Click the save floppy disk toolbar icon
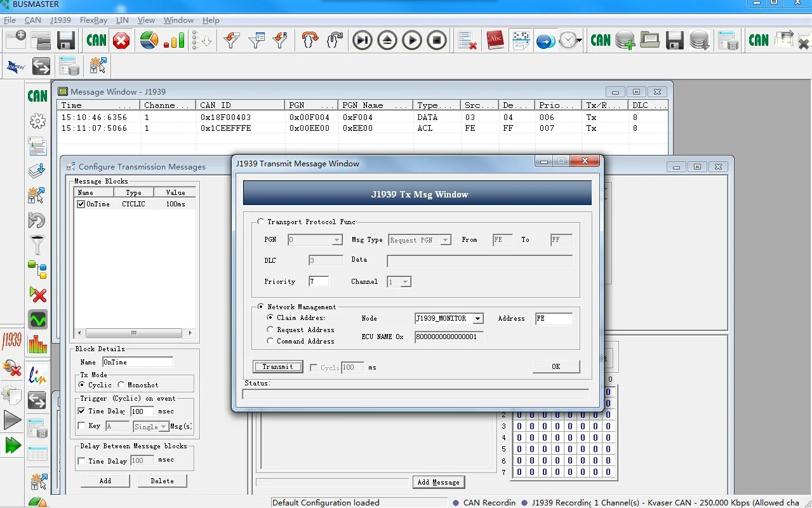This screenshot has width=812, height=508. [66, 41]
